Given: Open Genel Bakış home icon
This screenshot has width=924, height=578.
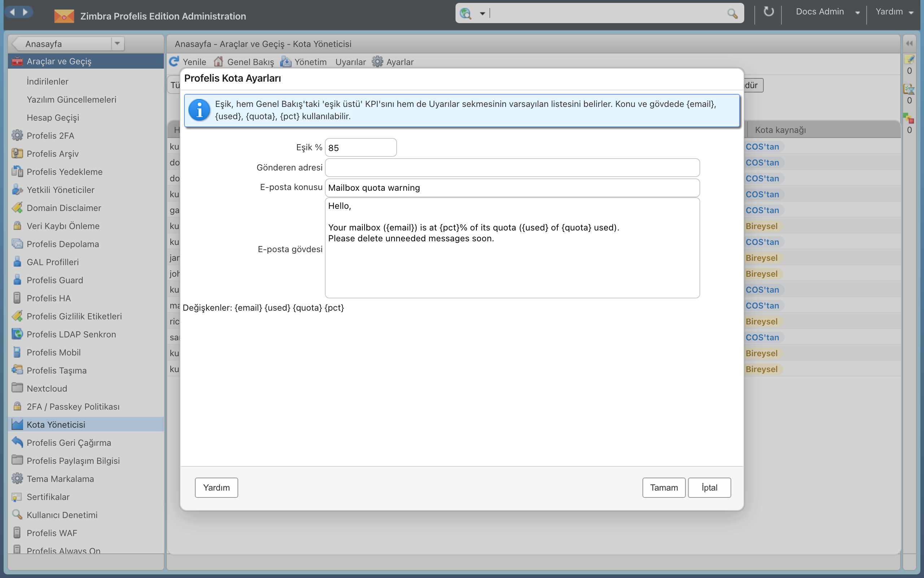Looking at the screenshot, I should click(218, 61).
